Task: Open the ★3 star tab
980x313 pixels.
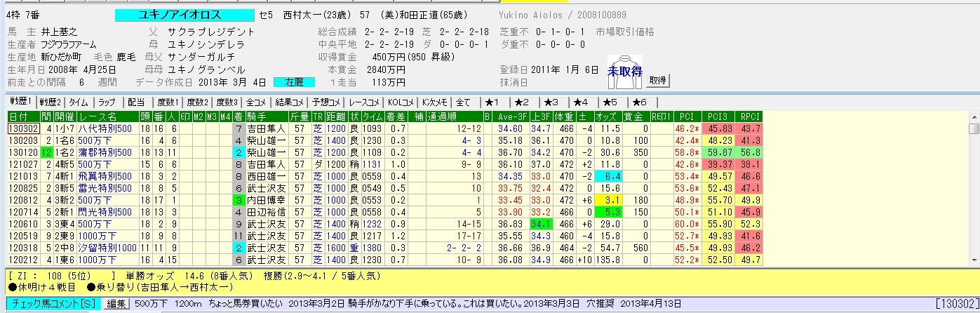Action: (x=551, y=102)
